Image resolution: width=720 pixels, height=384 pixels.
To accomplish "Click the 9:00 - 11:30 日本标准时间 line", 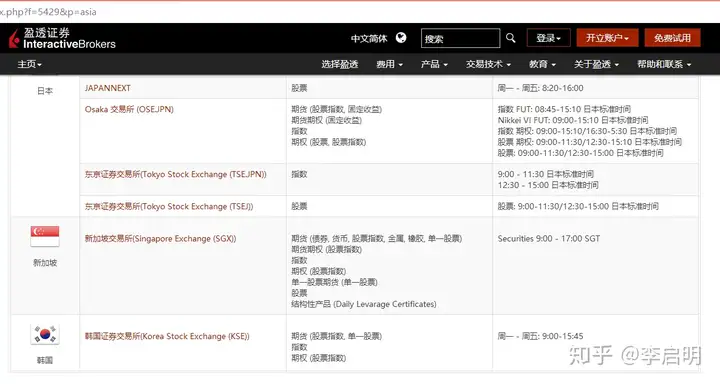I will (x=546, y=175).
